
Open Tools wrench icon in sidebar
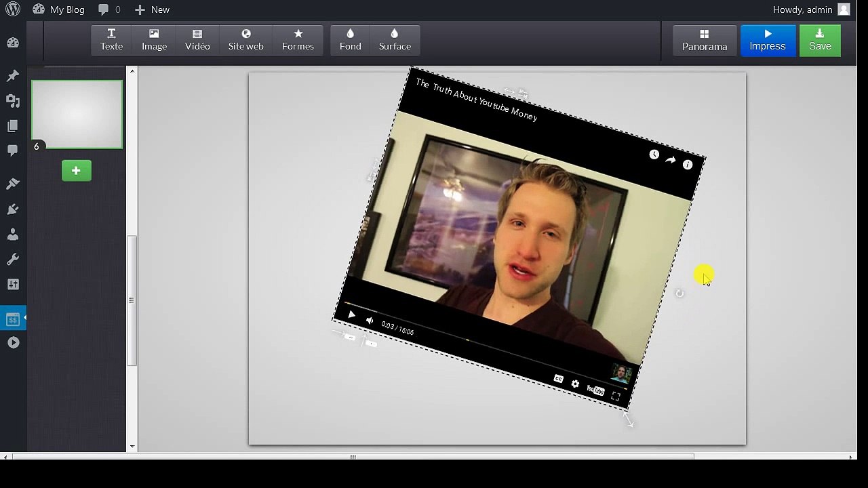tap(13, 260)
